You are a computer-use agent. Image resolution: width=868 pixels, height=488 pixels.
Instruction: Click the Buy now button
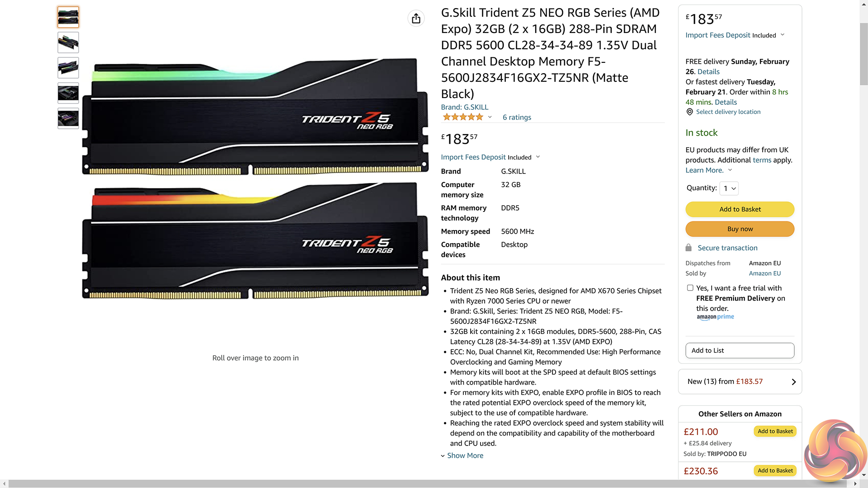coord(740,229)
